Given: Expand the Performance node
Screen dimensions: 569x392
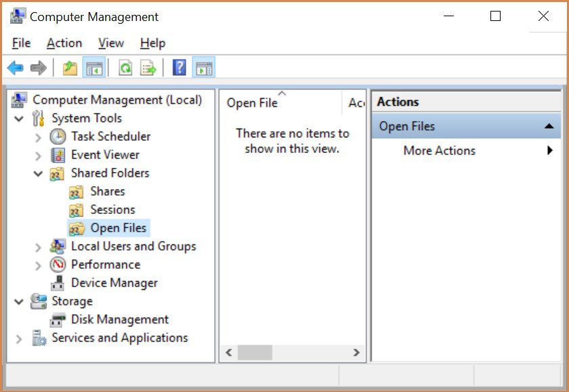Looking at the screenshot, I should pos(38,265).
